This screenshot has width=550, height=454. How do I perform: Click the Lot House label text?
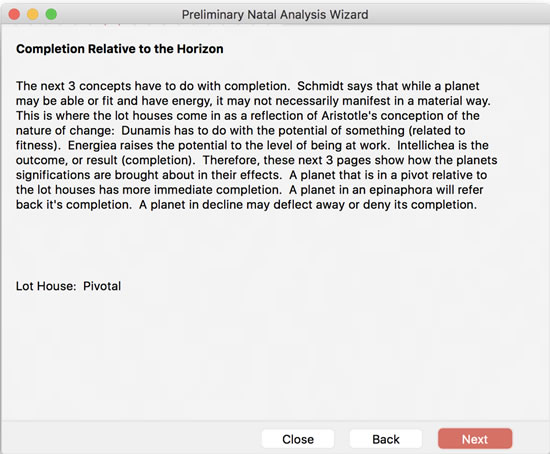click(46, 286)
